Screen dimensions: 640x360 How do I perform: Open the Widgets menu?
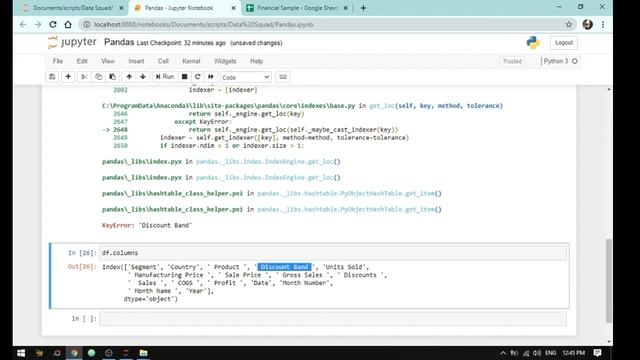point(225,61)
